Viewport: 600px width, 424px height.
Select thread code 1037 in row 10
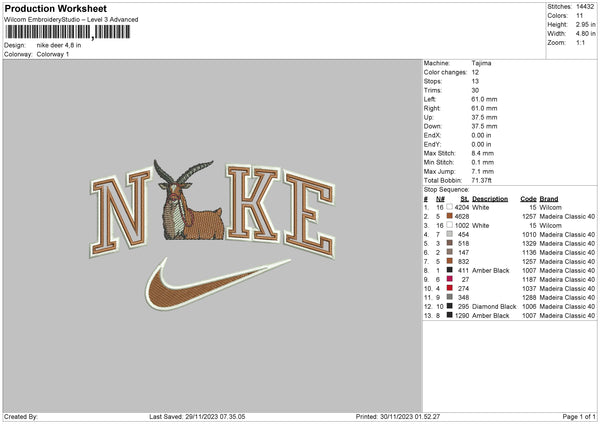pos(529,289)
